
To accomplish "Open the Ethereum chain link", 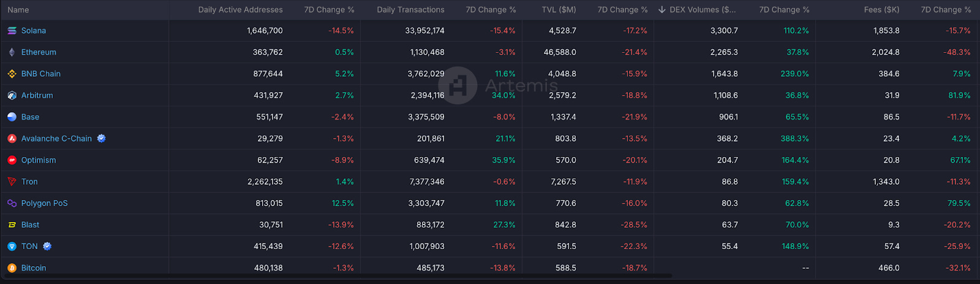I will [39, 52].
